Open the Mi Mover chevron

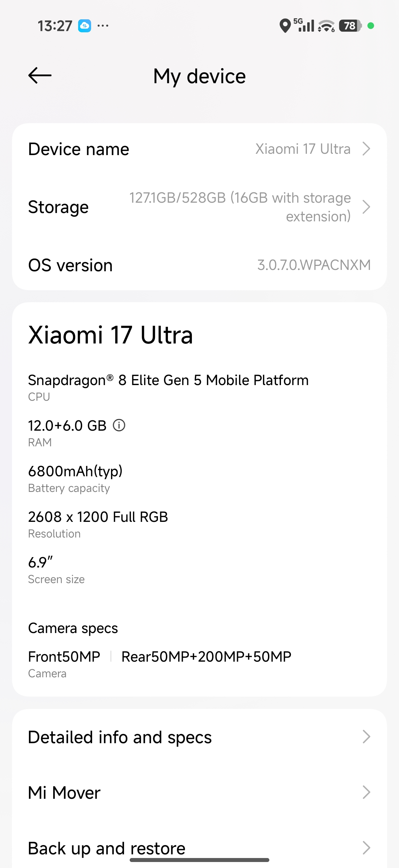tap(366, 792)
